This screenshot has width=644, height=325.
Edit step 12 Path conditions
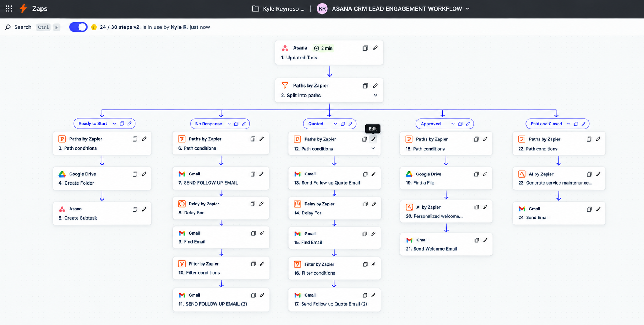[x=373, y=139]
